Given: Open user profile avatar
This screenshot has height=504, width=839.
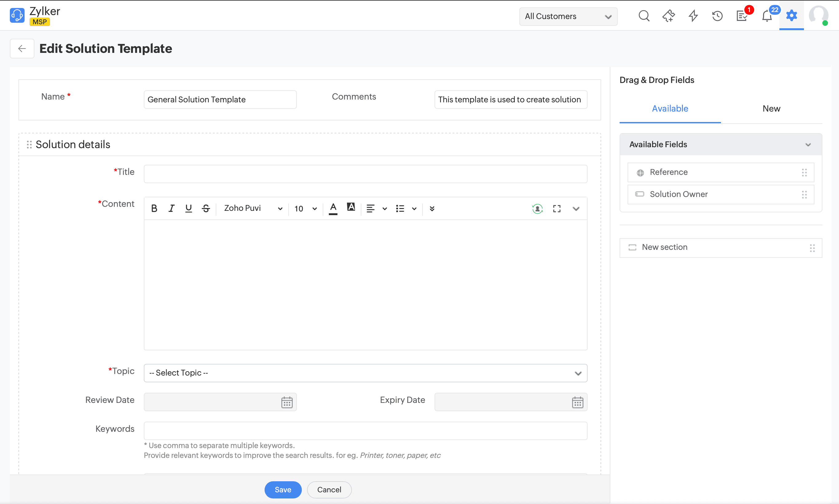Looking at the screenshot, I should (x=819, y=16).
